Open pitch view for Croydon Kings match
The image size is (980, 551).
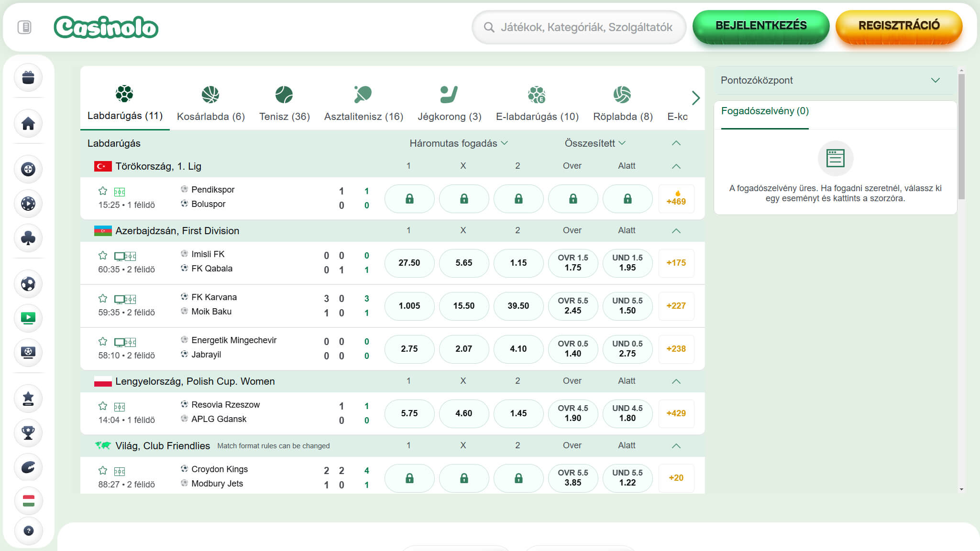tap(120, 472)
